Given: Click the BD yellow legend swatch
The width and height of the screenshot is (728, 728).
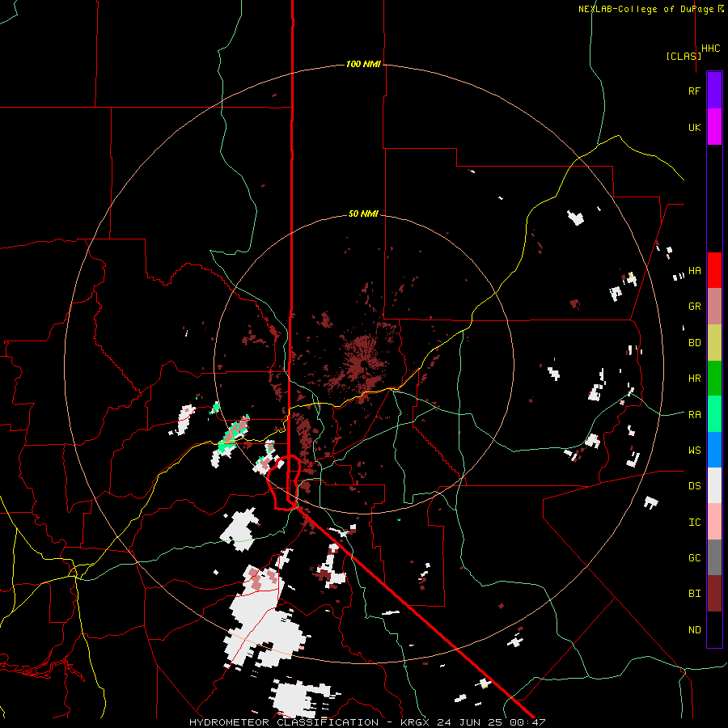Looking at the screenshot, I should [x=714, y=343].
